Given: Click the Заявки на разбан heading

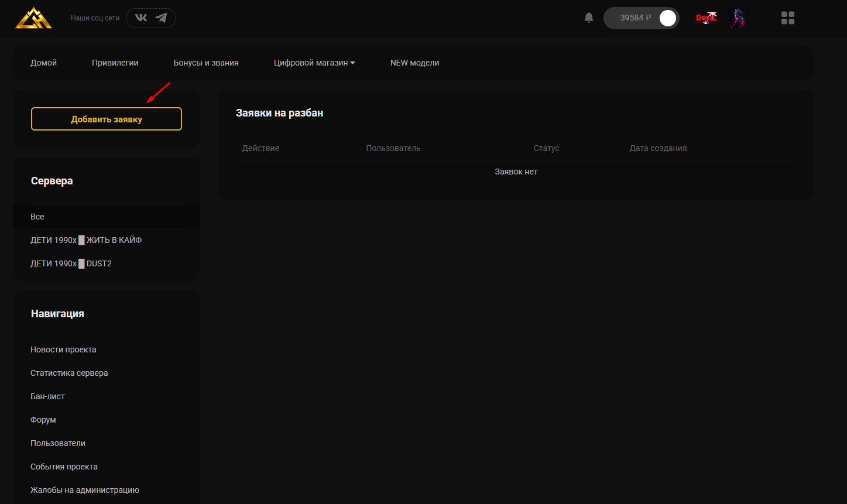Looking at the screenshot, I should coord(280,113).
